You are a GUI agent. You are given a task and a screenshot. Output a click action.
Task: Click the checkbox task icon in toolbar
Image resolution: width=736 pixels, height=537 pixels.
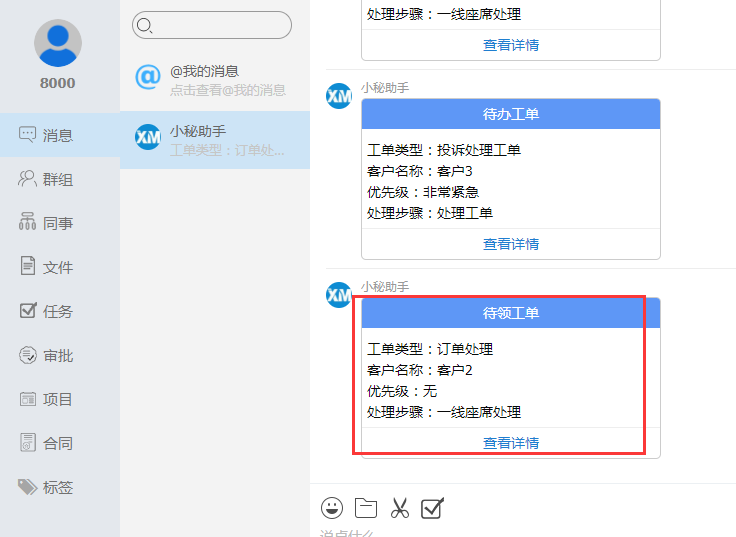pos(432,508)
